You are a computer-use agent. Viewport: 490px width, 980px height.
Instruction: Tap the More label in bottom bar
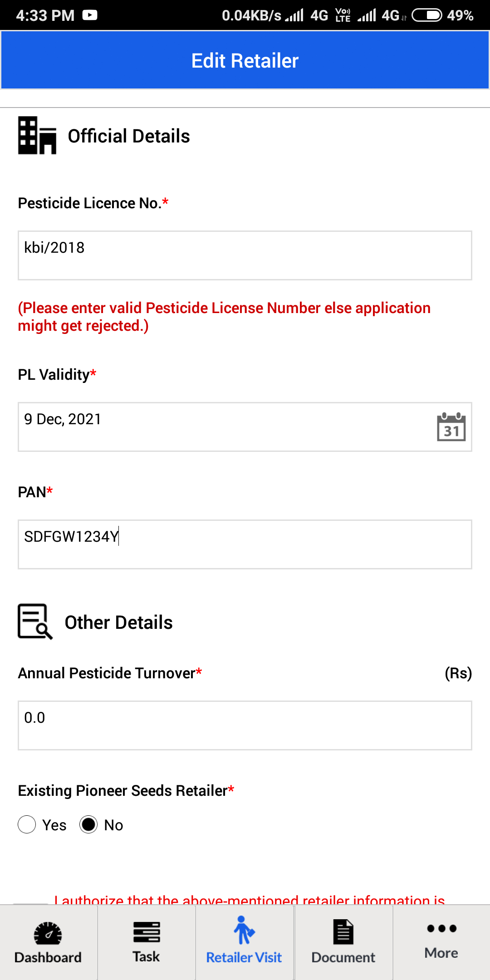(441, 953)
